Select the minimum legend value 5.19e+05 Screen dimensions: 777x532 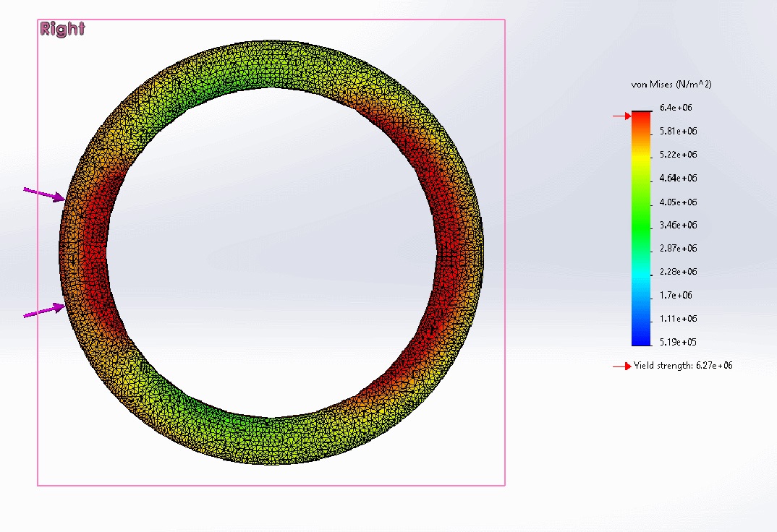pos(678,342)
